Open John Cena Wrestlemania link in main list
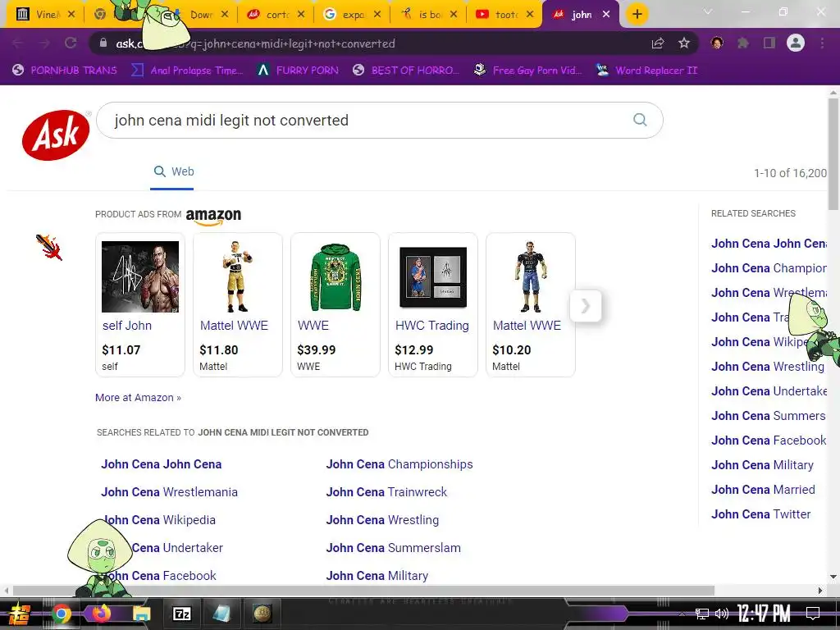This screenshot has height=630, width=840. point(169,492)
